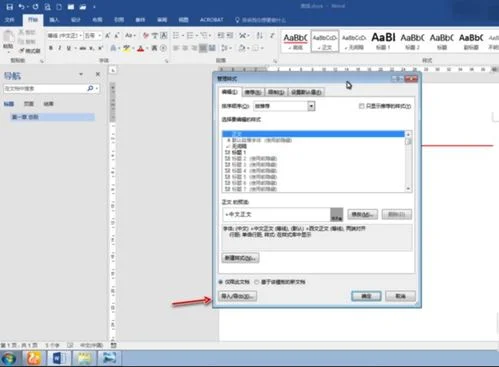Image resolution: width=499 pixels, height=367 pixels.
Task: Open the navigation pane options arrow
Action: (x=81, y=74)
